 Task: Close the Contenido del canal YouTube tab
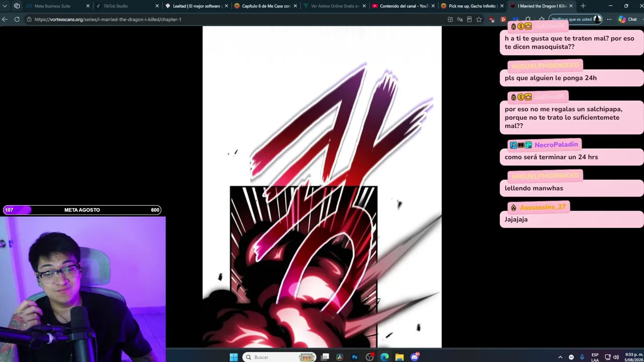pos(433,6)
